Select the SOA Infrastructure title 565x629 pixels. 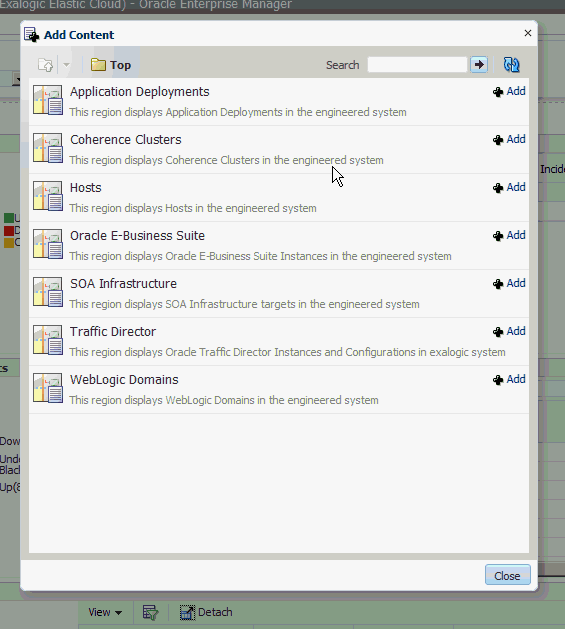coord(123,284)
